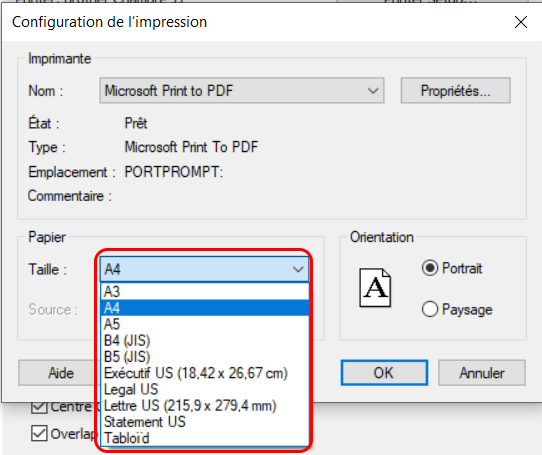This screenshot has height=455, width=542.
Task: Collapse the Taille dropdown arrow
Action: pyautogui.click(x=298, y=269)
